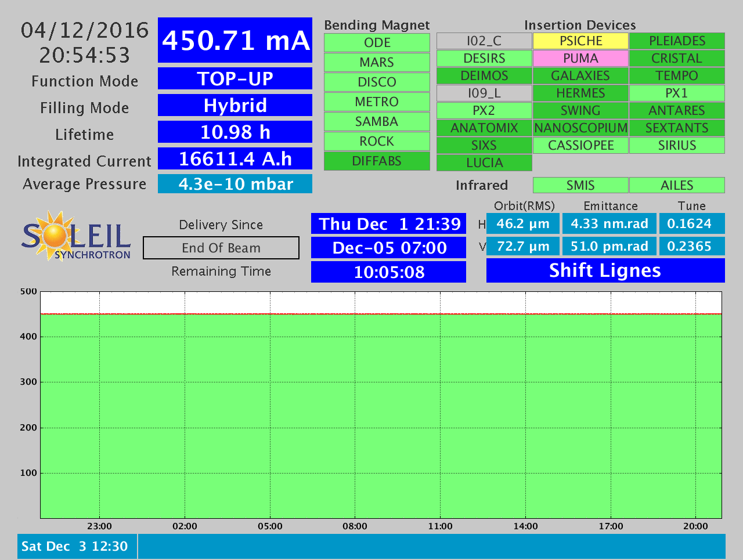Click the 04/12/2016 date display

(x=85, y=30)
